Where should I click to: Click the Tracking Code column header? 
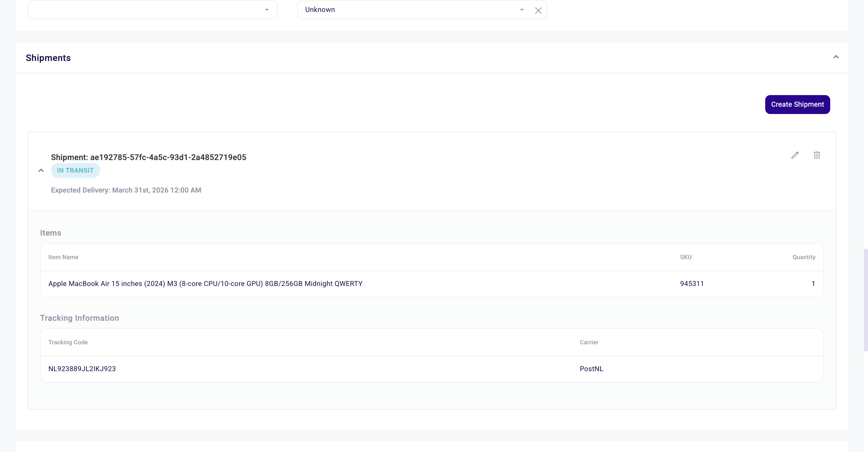pyautogui.click(x=68, y=342)
